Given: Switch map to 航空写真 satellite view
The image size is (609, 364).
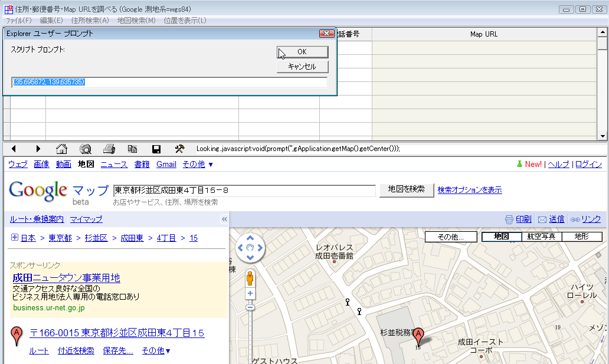Looking at the screenshot, I should tap(541, 237).
